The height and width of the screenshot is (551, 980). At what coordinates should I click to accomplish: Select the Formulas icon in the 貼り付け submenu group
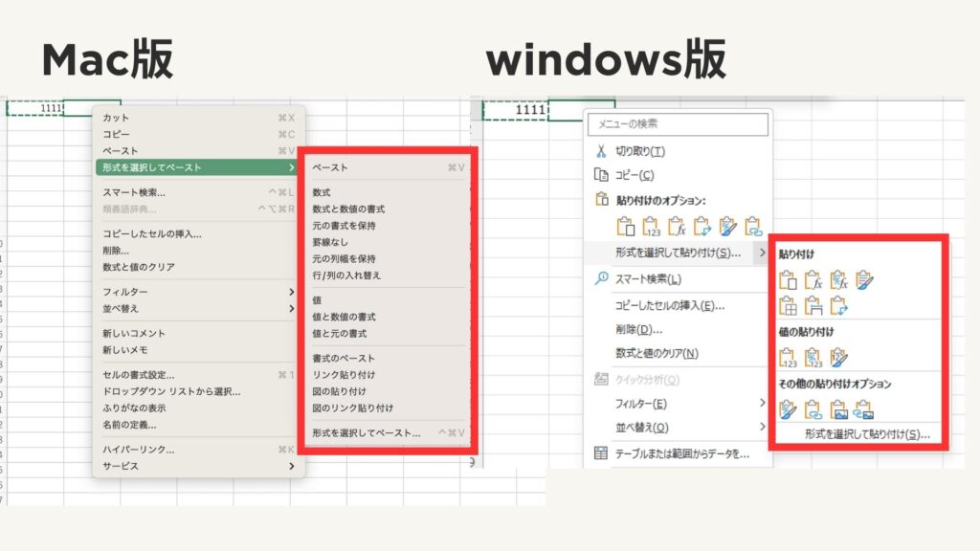813,280
